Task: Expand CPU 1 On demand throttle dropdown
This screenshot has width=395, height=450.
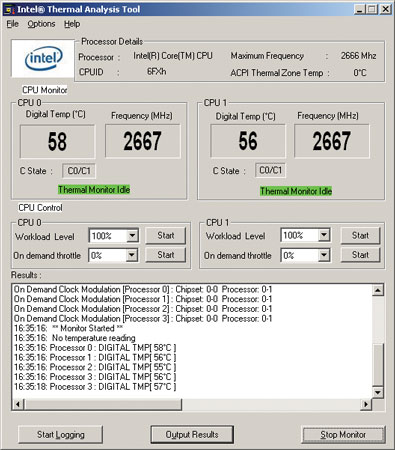Action: click(x=324, y=255)
